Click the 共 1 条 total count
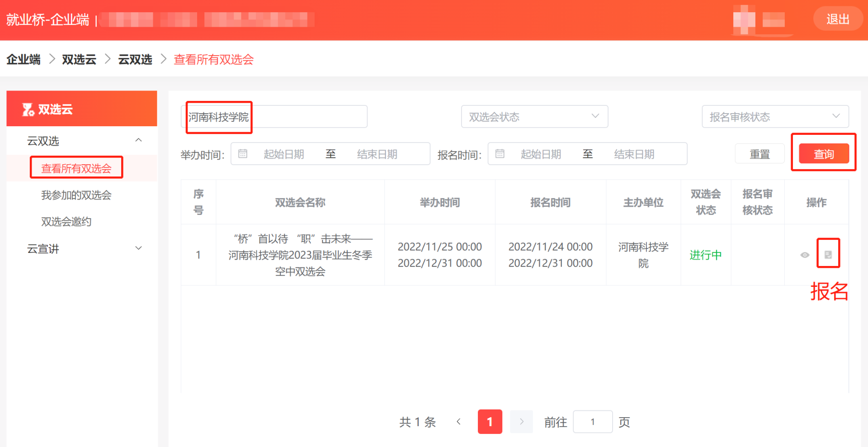The height and width of the screenshot is (447, 868). click(417, 422)
